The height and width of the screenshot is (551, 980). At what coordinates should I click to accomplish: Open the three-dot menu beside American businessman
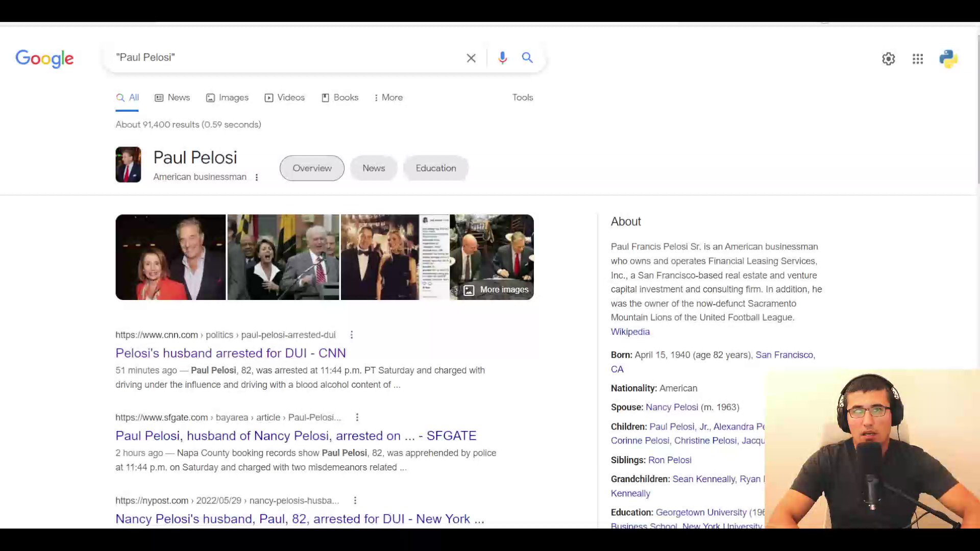pyautogui.click(x=256, y=177)
